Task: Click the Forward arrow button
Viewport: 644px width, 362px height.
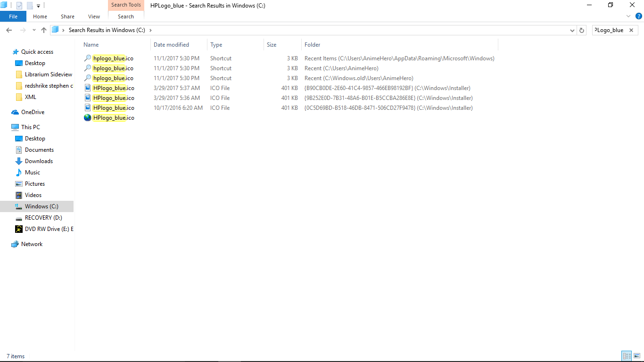Action: pyautogui.click(x=22, y=30)
